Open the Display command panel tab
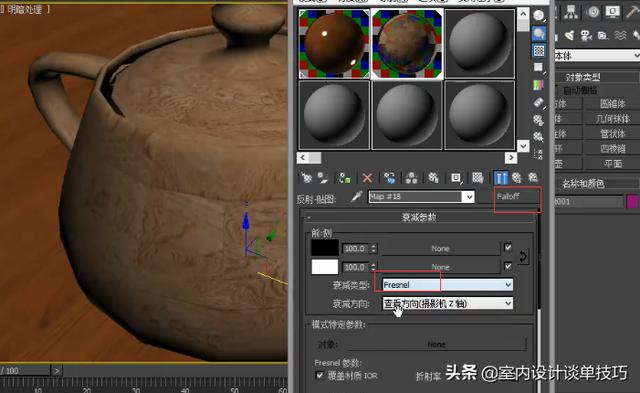The image size is (640, 393). click(612, 12)
